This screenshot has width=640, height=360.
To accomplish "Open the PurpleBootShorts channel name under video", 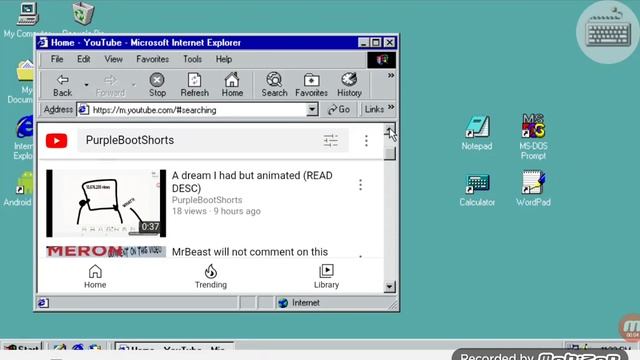I will [x=207, y=200].
